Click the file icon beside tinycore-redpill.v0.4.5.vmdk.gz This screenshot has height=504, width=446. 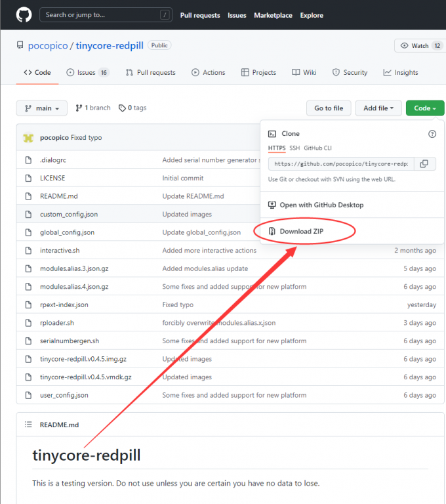pos(28,377)
